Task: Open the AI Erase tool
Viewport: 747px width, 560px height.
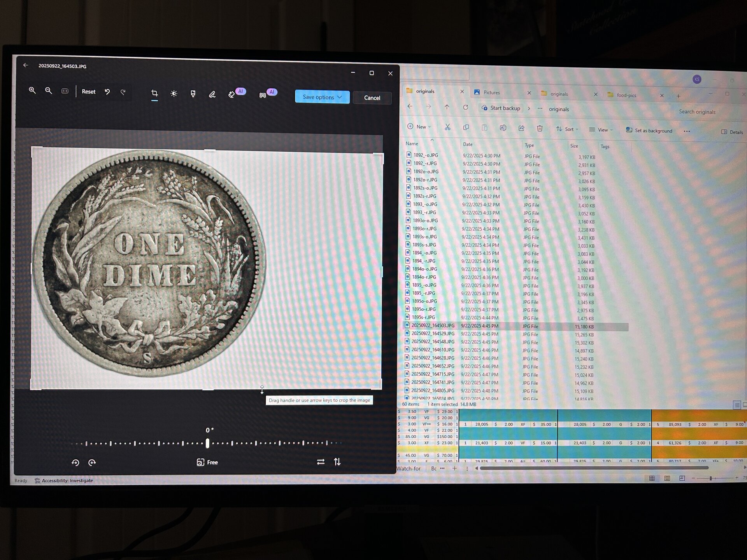Action: pos(232,94)
